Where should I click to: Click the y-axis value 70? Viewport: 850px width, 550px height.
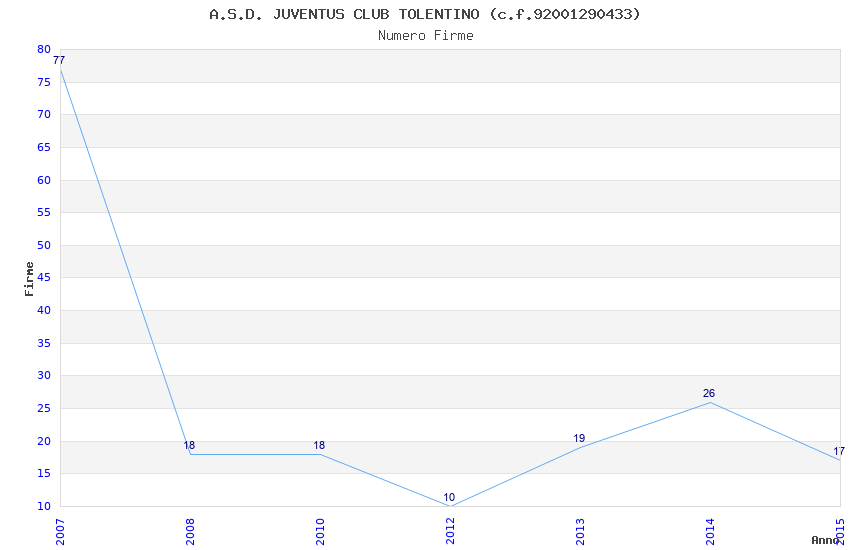click(x=44, y=114)
